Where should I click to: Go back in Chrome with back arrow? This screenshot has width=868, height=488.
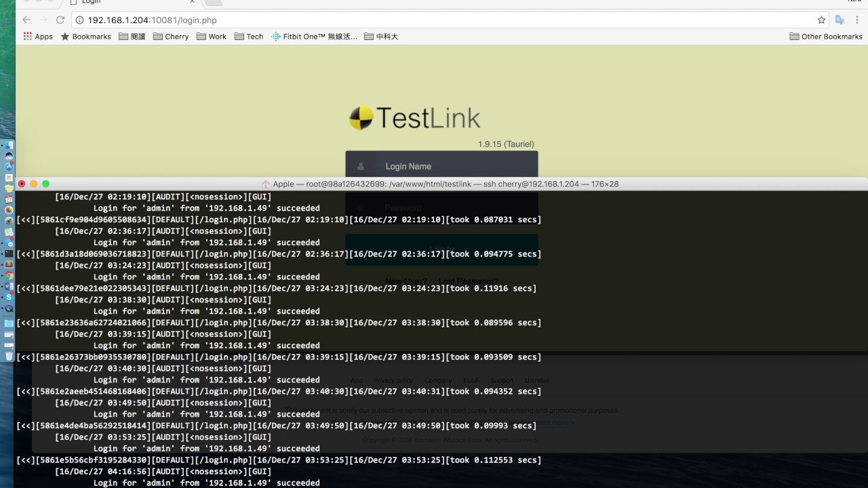26,20
